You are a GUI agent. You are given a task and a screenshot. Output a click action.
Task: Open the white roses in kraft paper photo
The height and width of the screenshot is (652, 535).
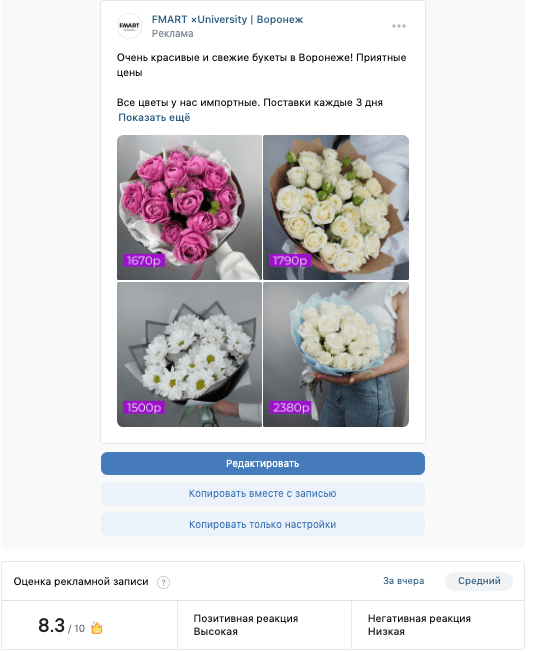coord(336,207)
